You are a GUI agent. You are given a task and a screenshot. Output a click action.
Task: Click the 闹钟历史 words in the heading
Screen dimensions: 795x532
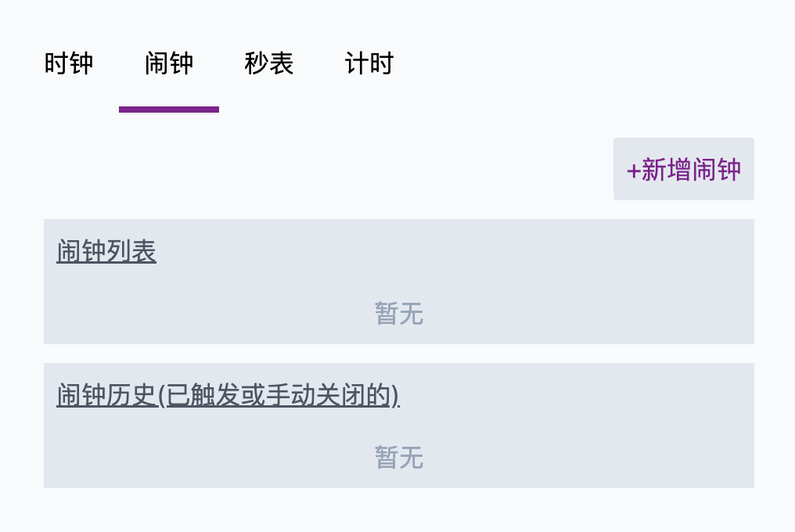coord(106,395)
